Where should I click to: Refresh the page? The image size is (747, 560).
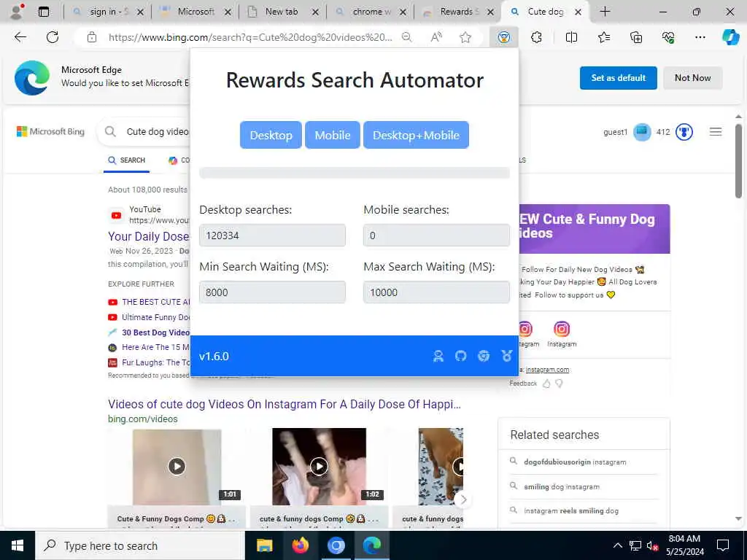53,37
